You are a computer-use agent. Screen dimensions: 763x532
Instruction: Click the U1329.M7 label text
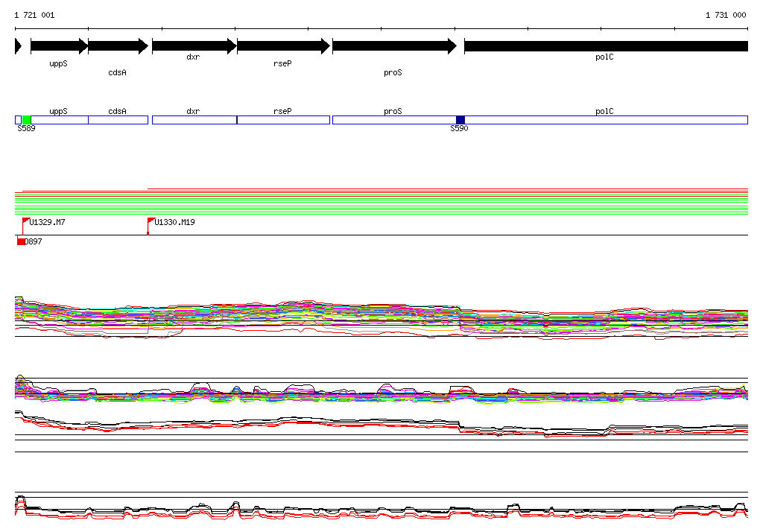(x=47, y=223)
